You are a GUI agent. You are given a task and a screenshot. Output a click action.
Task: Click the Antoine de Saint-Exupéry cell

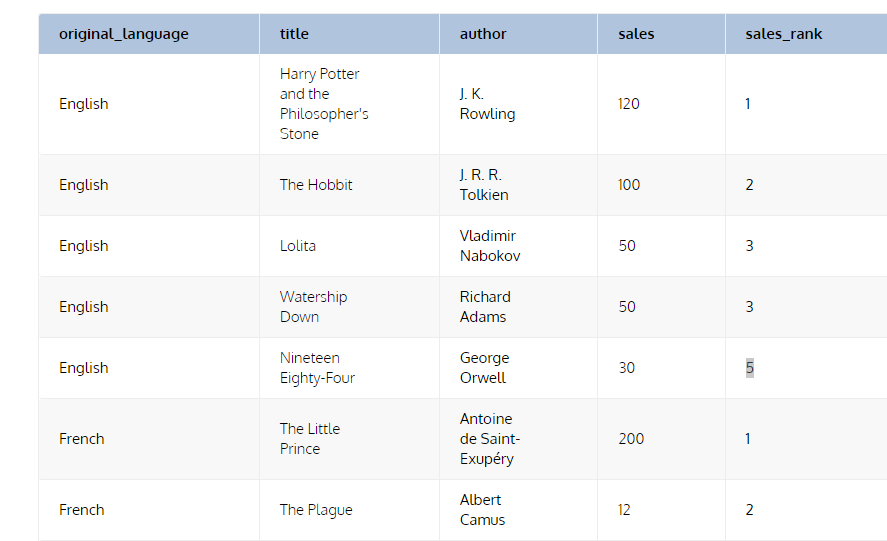point(518,439)
